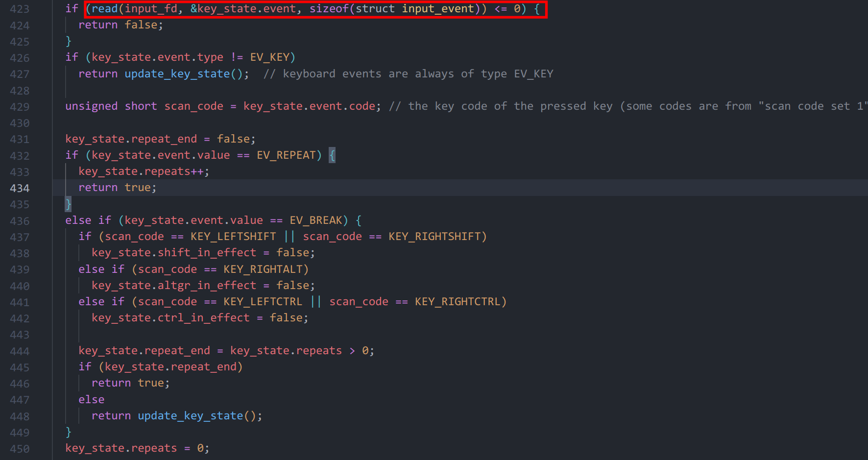The image size is (868, 460).
Task: Click line number 436 in the gutter
Action: pos(20,221)
